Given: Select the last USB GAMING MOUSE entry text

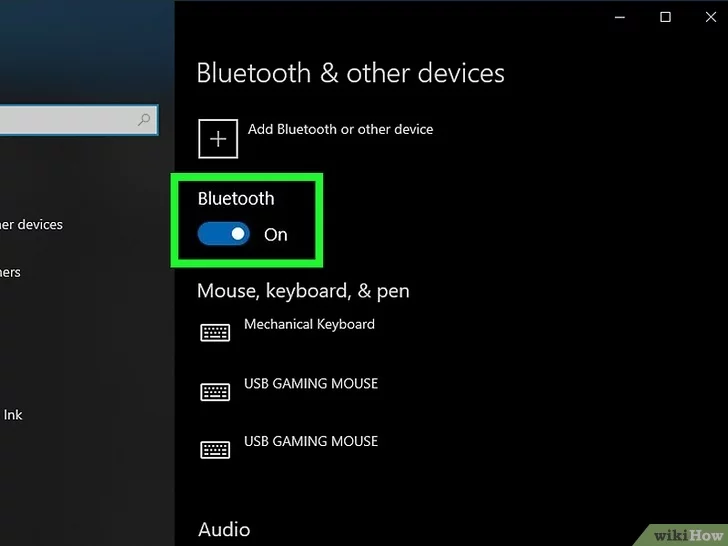Looking at the screenshot, I should tap(311, 441).
